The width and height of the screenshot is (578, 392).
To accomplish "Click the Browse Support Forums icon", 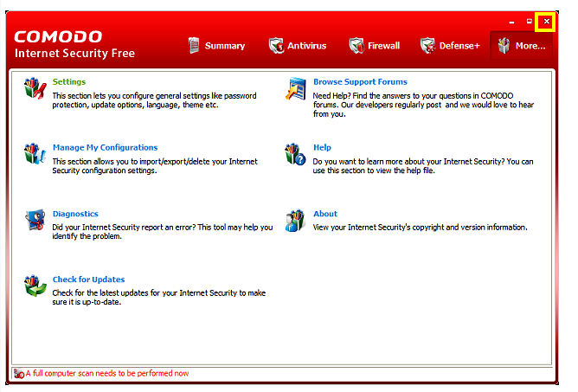I will [x=296, y=88].
